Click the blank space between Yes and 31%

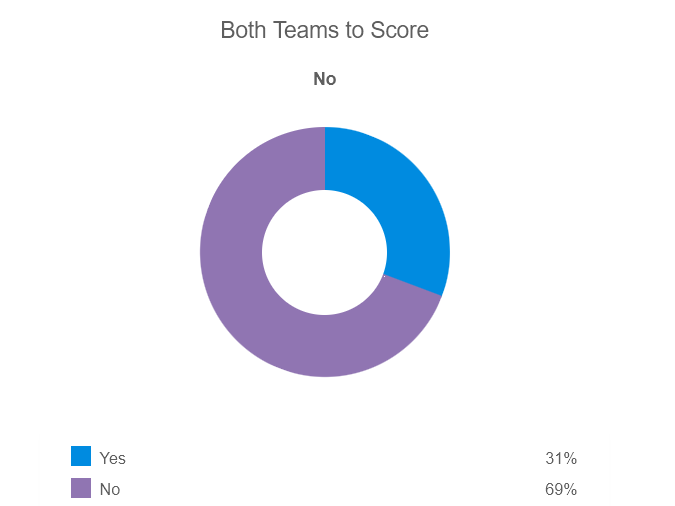pyautogui.click(x=330, y=458)
